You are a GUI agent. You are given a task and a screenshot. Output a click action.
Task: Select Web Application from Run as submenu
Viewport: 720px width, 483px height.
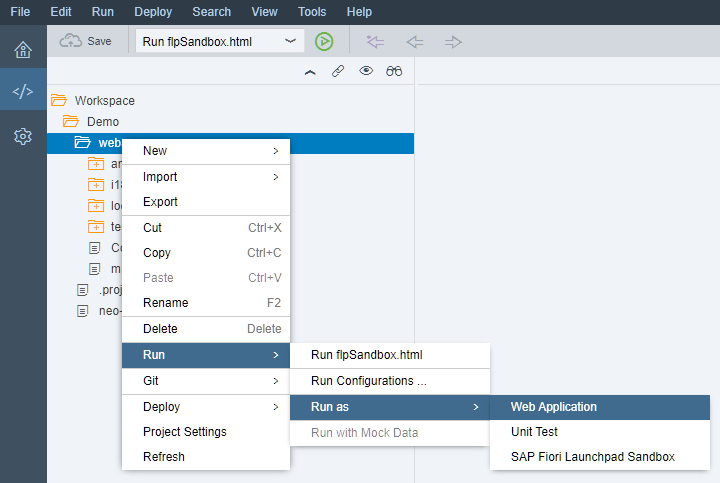553,407
